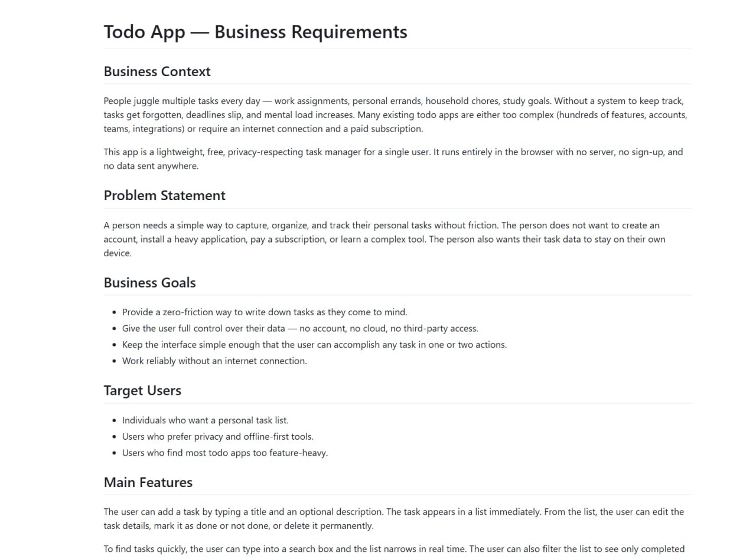
Task: Click bullet "Users who find most todo apps too feature-heavy"
Action: (225, 453)
